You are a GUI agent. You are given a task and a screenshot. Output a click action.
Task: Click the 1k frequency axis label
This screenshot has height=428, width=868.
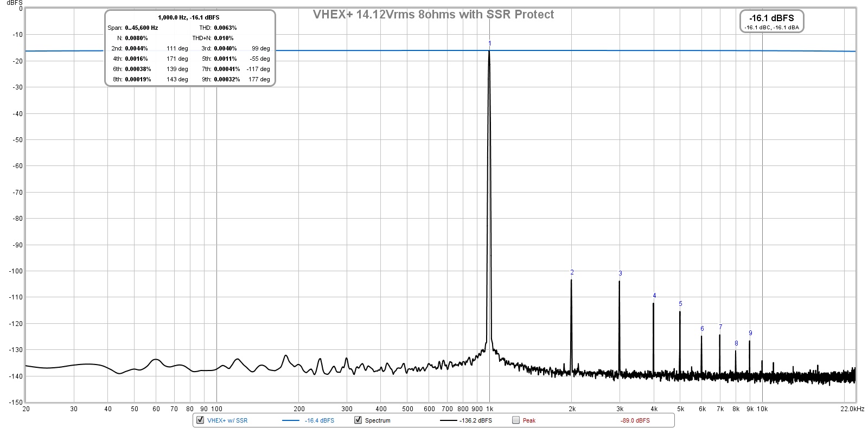click(490, 409)
